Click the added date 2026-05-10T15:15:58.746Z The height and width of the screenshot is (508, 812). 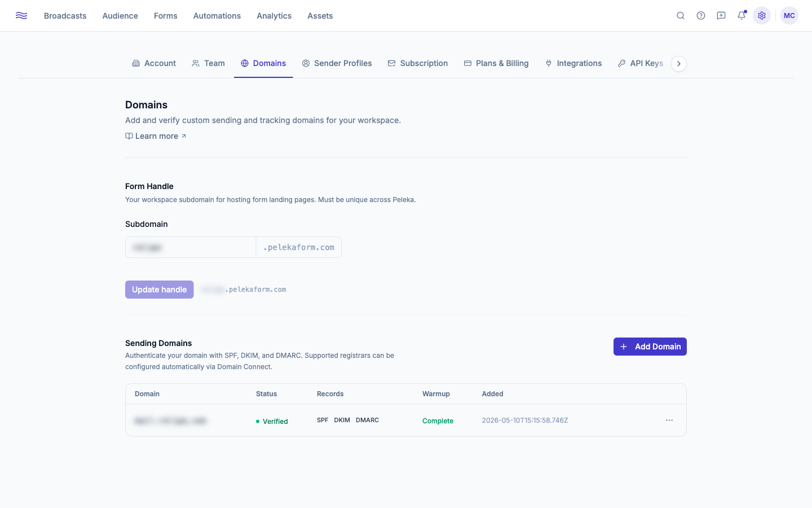point(525,421)
